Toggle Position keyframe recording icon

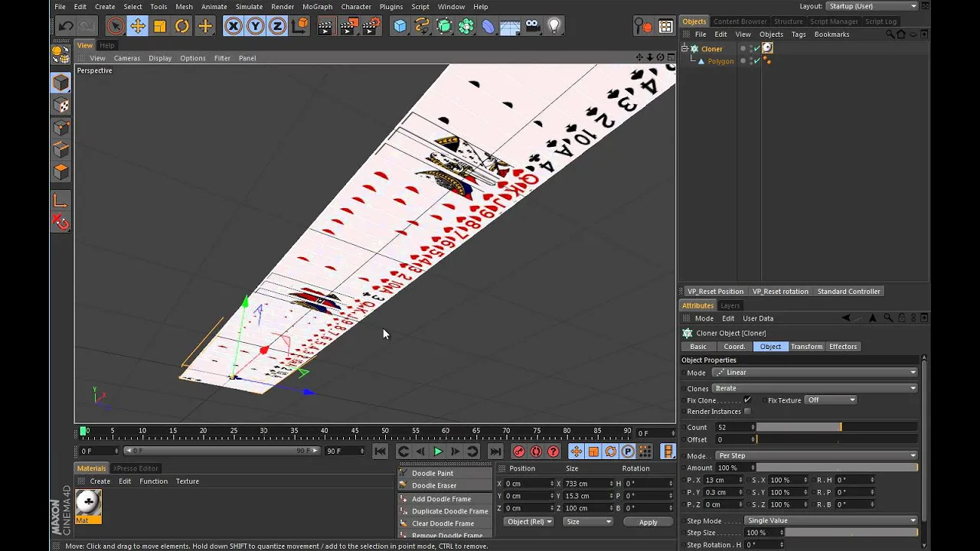pos(577,452)
